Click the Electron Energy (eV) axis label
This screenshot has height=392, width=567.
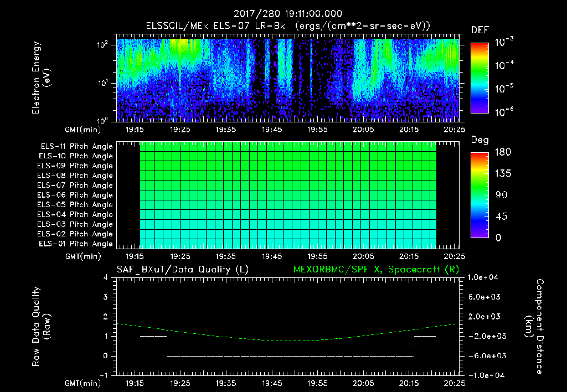[x=41, y=78]
